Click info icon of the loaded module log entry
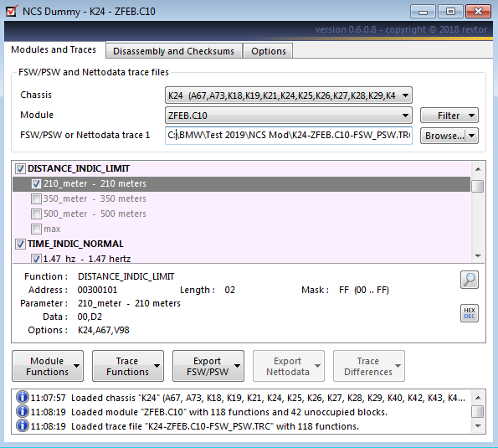 coord(23,411)
